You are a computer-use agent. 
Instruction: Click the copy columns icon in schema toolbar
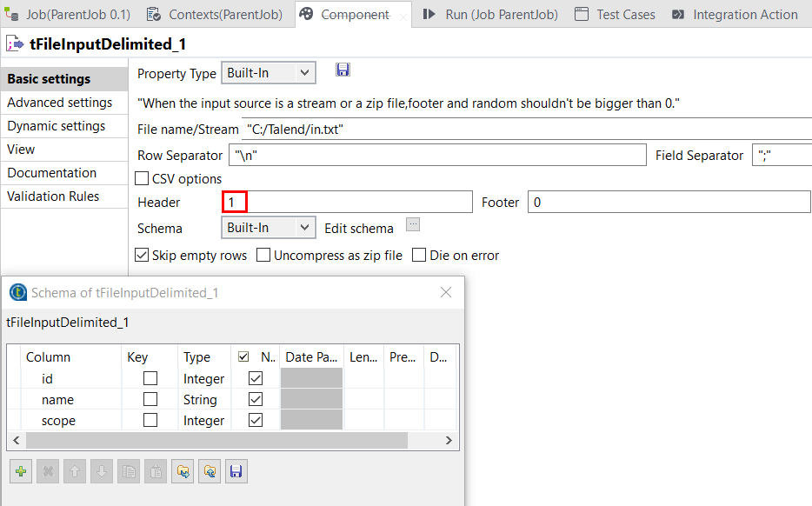click(129, 471)
